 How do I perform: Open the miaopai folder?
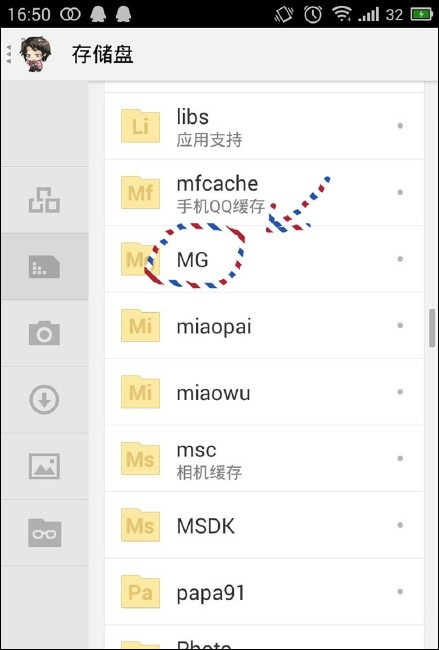click(x=264, y=325)
